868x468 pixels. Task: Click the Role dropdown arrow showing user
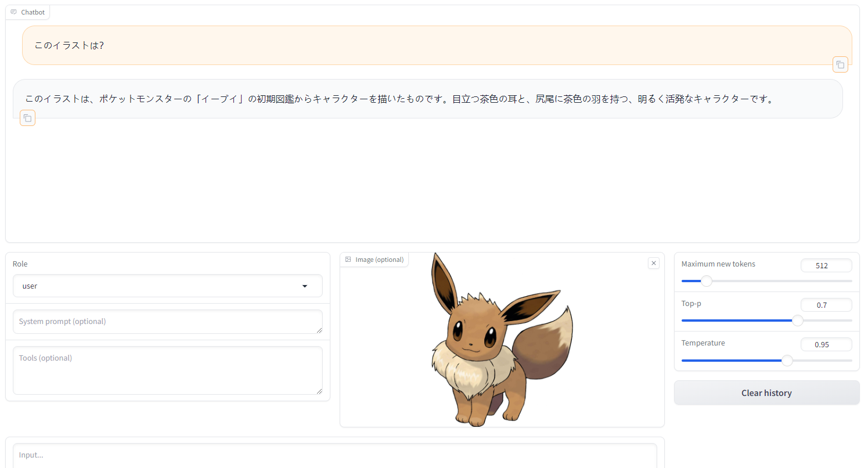(304, 286)
